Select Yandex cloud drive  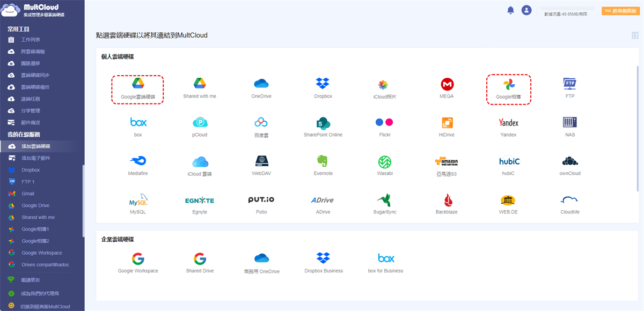(x=508, y=127)
